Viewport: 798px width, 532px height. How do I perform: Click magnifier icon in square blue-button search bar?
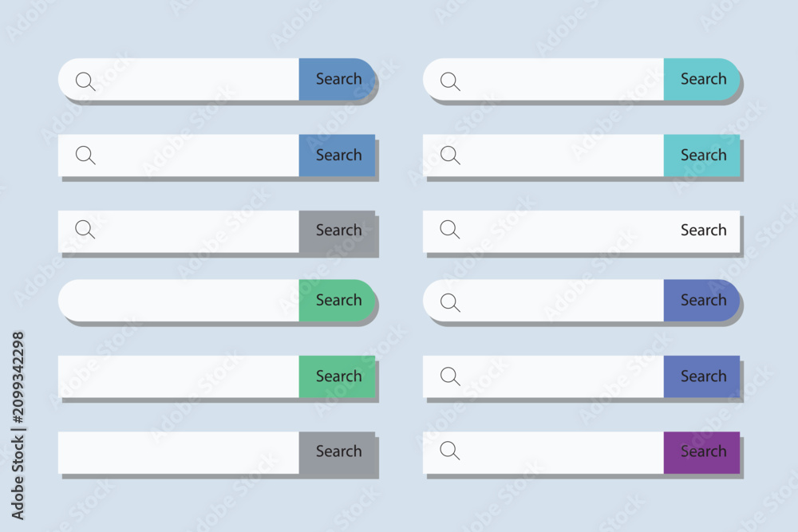(x=85, y=155)
